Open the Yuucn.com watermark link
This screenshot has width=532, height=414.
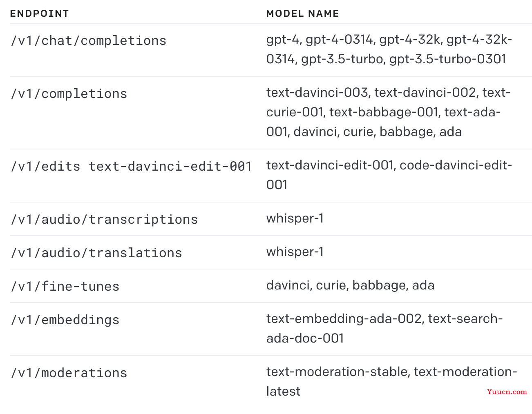[x=507, y=392]
